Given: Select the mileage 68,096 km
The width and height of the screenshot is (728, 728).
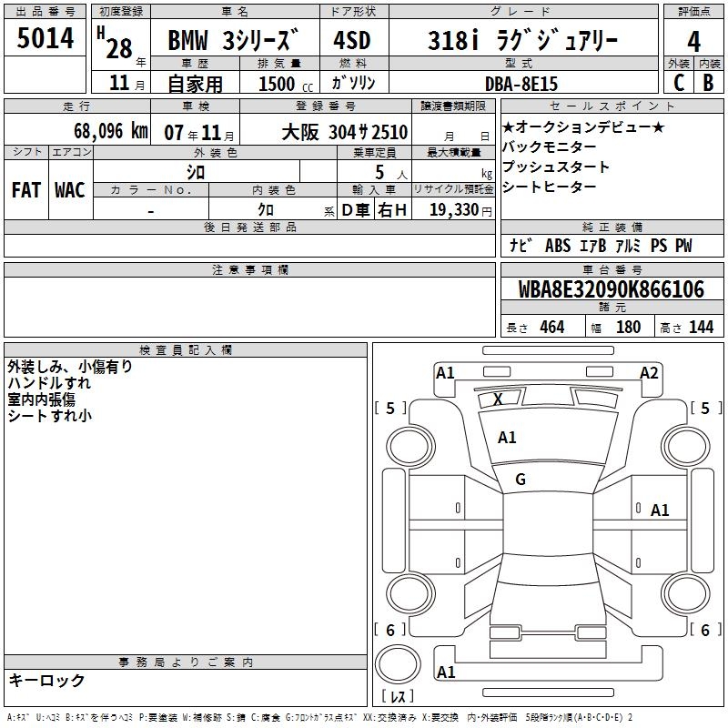Looking at the screenshot, I should 111,131.
